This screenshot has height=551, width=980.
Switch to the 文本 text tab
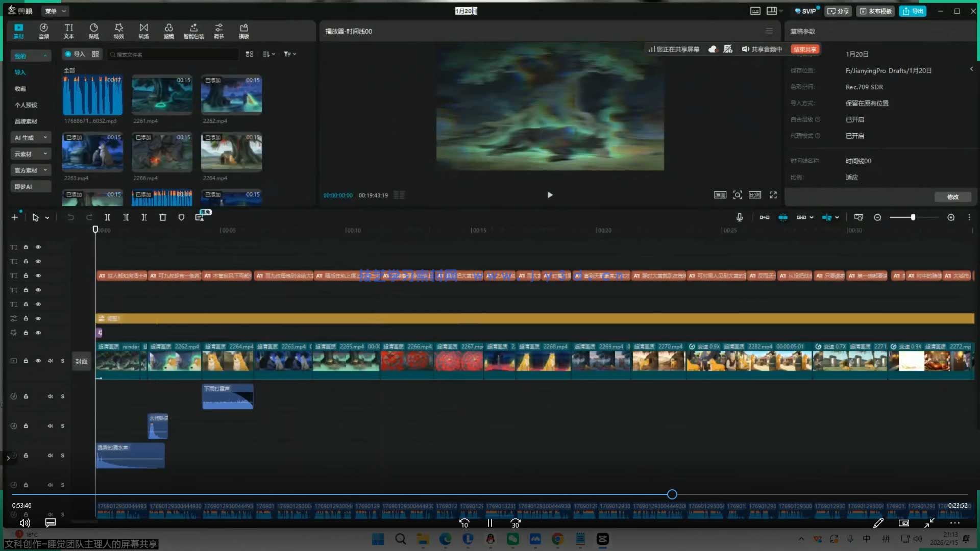[68, 31]
